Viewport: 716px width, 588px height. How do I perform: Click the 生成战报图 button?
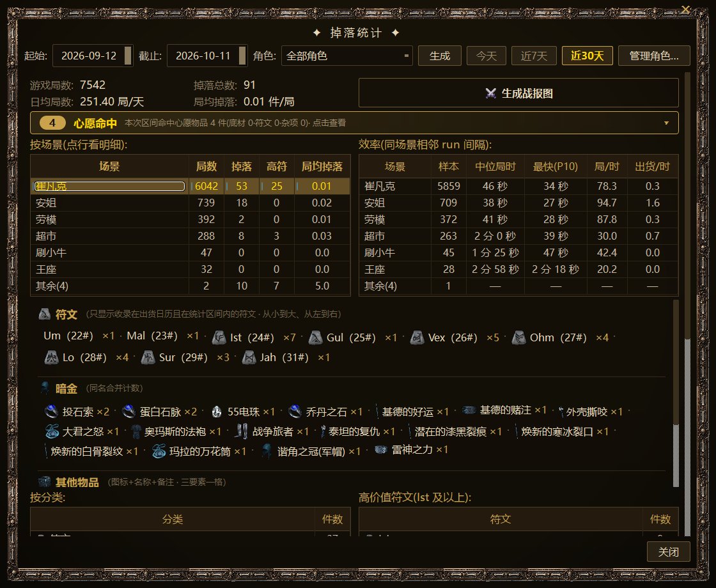point(518,93)
